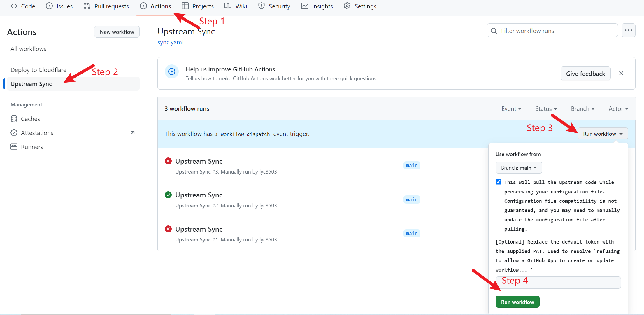644x315 pixels.
Task: Click main branch label of run #2
Action: click(x=412, y=199)
